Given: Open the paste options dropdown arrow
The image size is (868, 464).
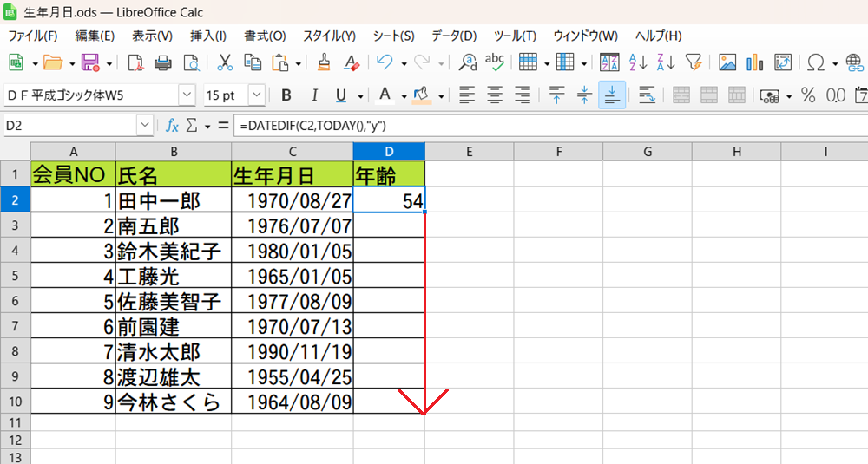Looking at the screenshot, I should coord(299,63).
